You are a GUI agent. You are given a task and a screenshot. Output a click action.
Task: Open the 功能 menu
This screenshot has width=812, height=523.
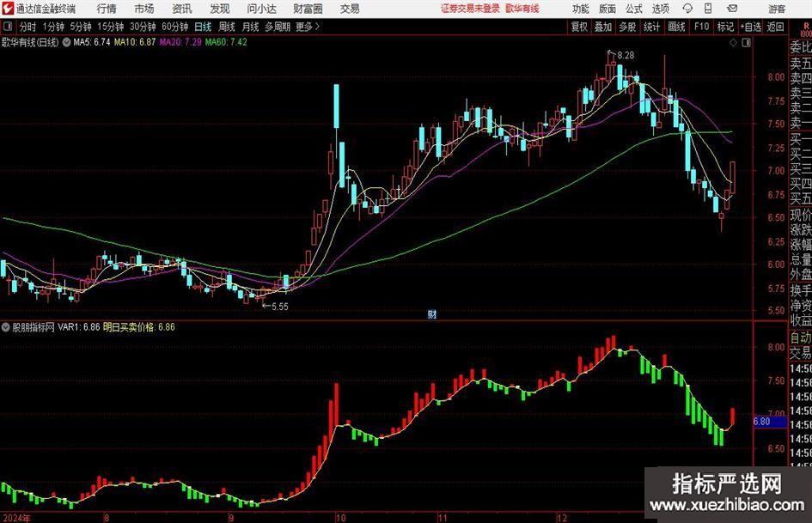click(x=581, y=9)
